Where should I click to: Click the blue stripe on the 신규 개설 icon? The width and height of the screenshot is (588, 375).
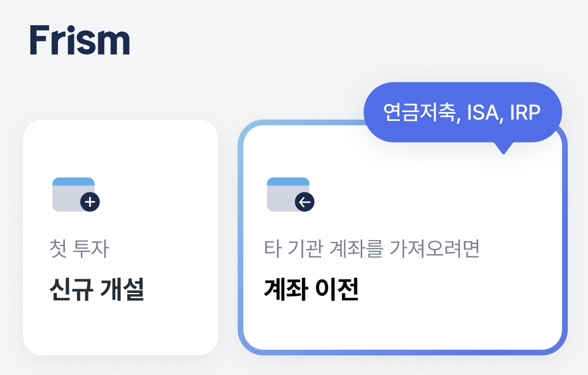(73, 181)
